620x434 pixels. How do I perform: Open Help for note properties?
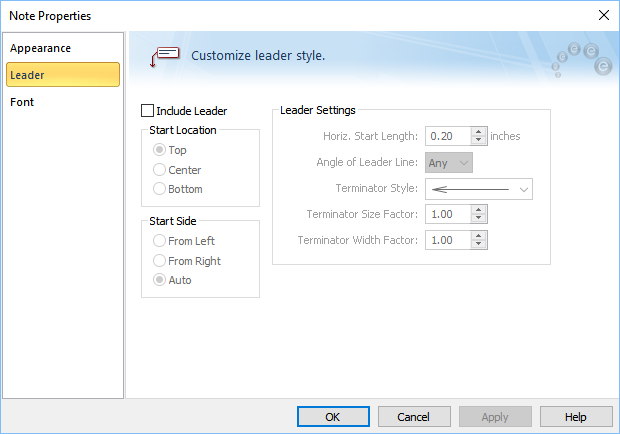click(576, 416)
